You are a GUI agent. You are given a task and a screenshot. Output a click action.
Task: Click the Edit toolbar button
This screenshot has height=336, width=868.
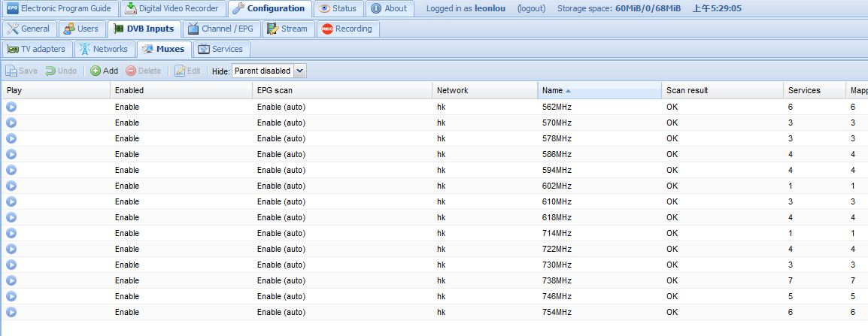187,71
